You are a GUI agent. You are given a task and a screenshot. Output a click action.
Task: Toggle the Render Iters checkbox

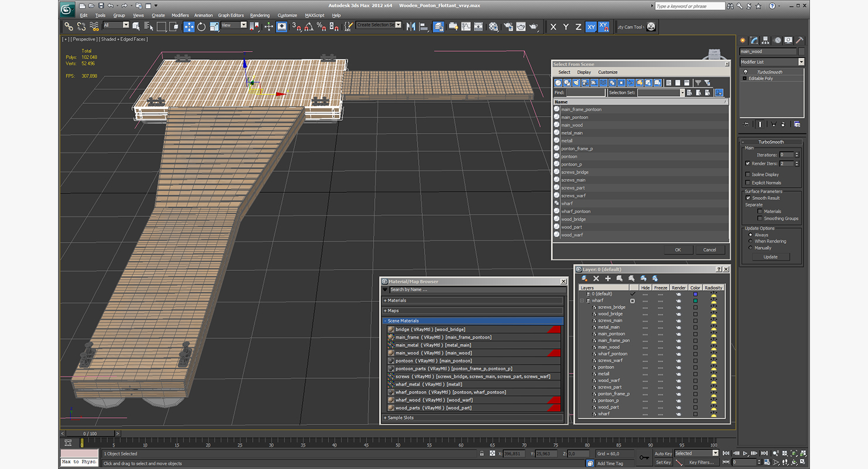point(747,164)
